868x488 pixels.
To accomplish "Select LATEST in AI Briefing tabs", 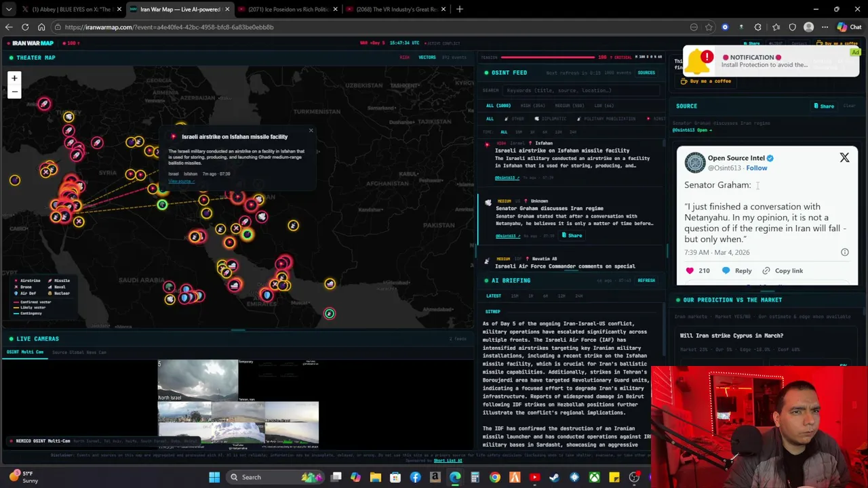I will (x=494, y=296).
